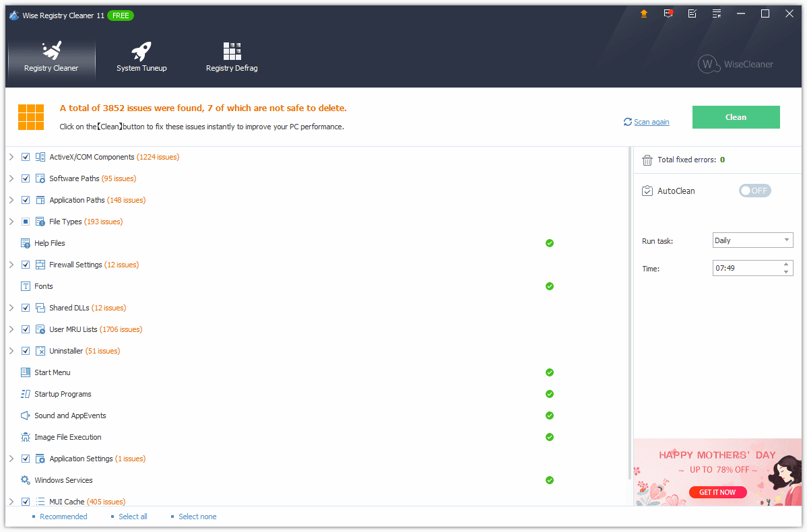Image resolution: width=807 pixels, height=532 pixels.
Task: Open the feedback message icon in title bar
Action: click(x=668, y=13)
